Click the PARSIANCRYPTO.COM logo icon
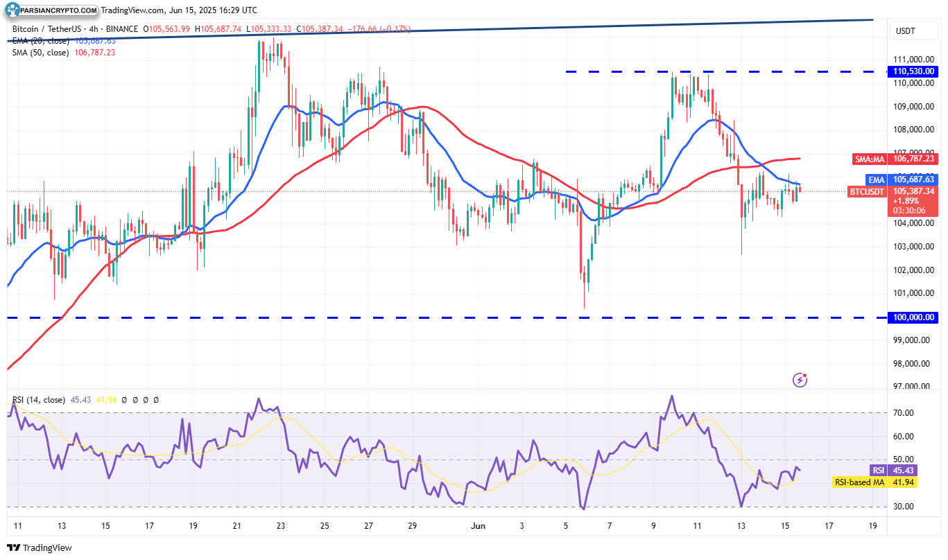Viewport: 948px width, 560px height. point(12,10)
